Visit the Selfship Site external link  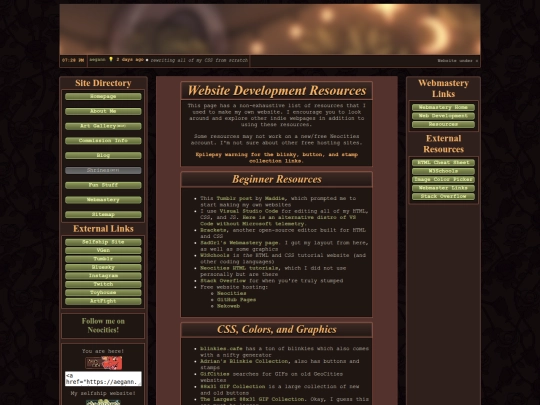click(103, 242)
